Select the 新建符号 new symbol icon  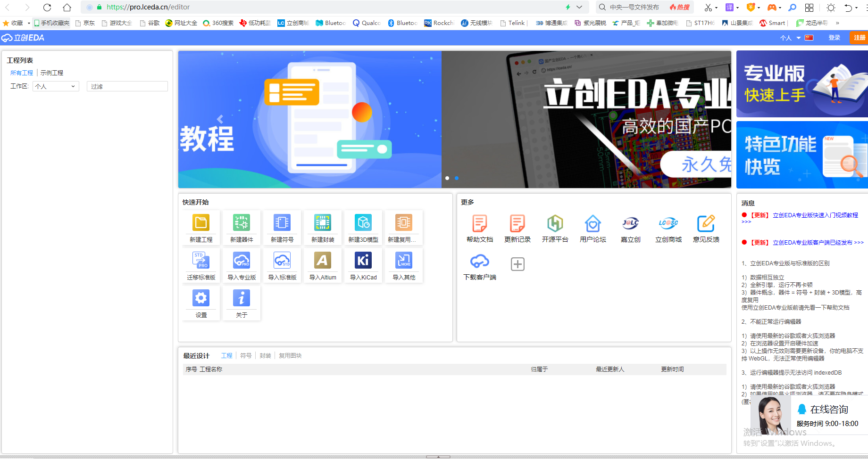point(282,222)
